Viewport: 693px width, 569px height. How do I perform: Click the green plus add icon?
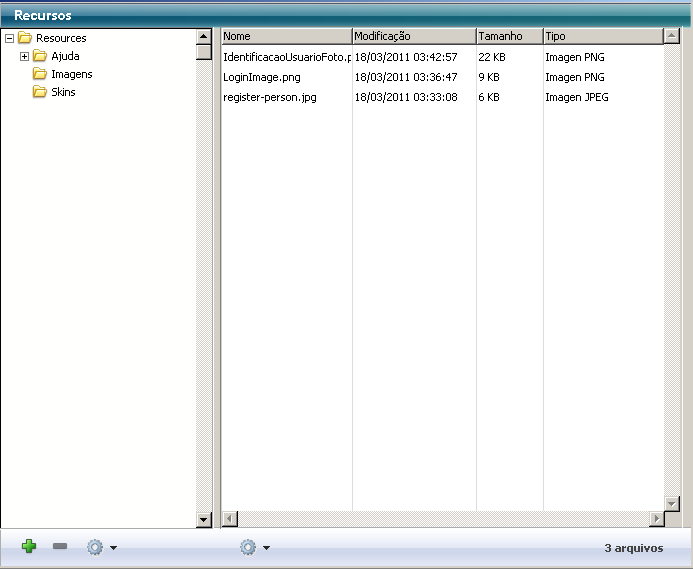pyautogui.click(x=29, y=547)
